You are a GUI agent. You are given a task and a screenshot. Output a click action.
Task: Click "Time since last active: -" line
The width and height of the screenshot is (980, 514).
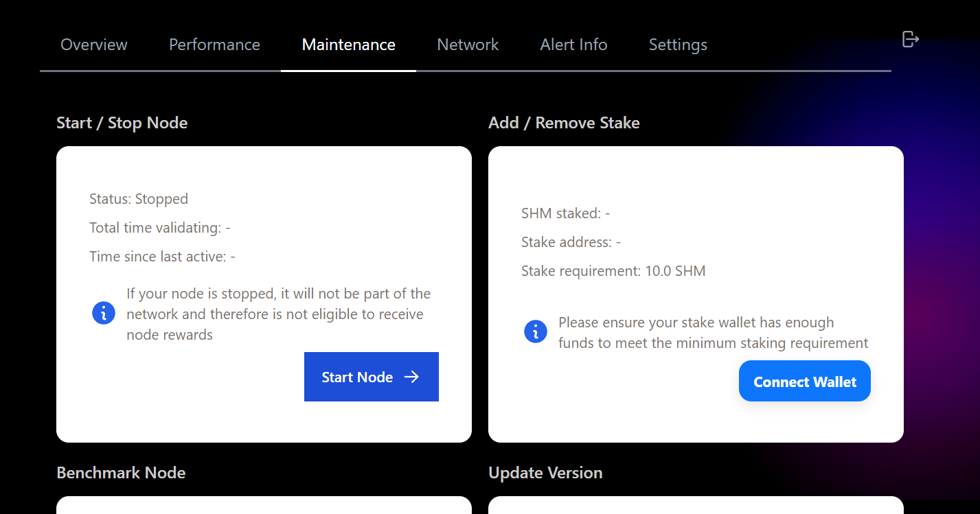(x=163, y=257)
